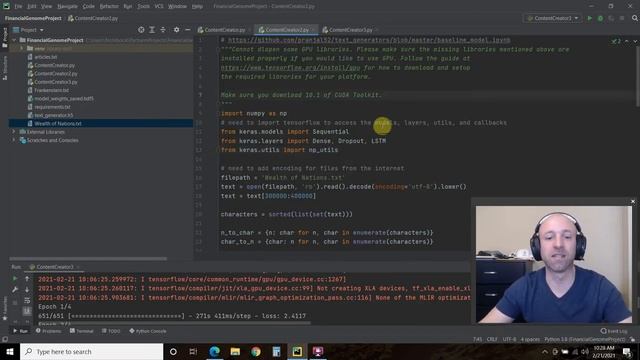Start debugging with the green bug icon
640x360 pixels.
click(600, 18)
